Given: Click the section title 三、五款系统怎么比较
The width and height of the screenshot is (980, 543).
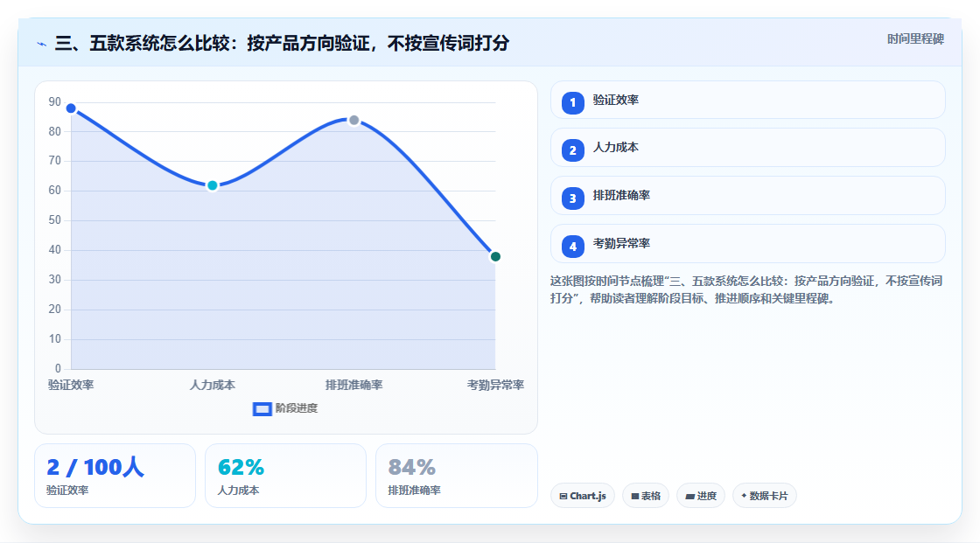Looking at the screenshot, I should coord(282,43).
